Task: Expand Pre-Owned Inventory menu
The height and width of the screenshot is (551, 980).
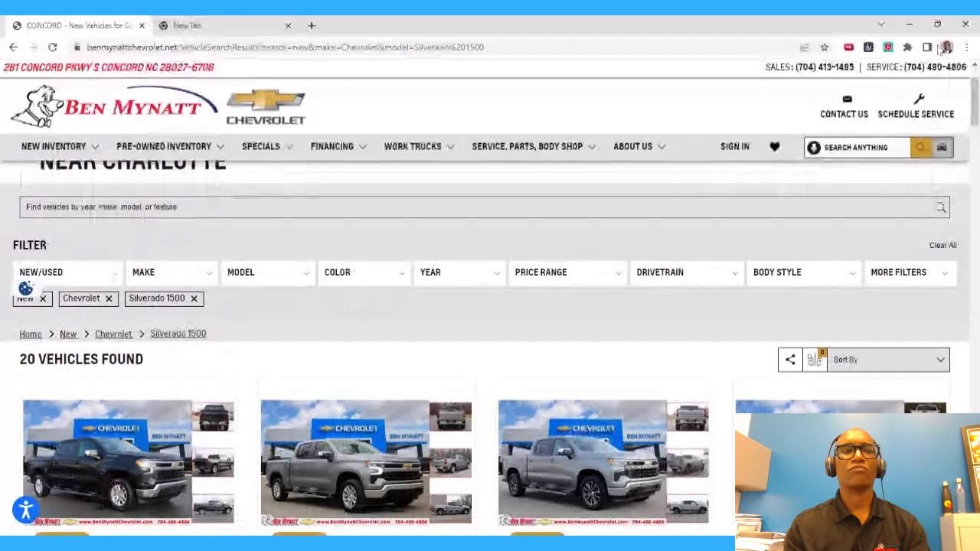Action: tap(170, 146)
